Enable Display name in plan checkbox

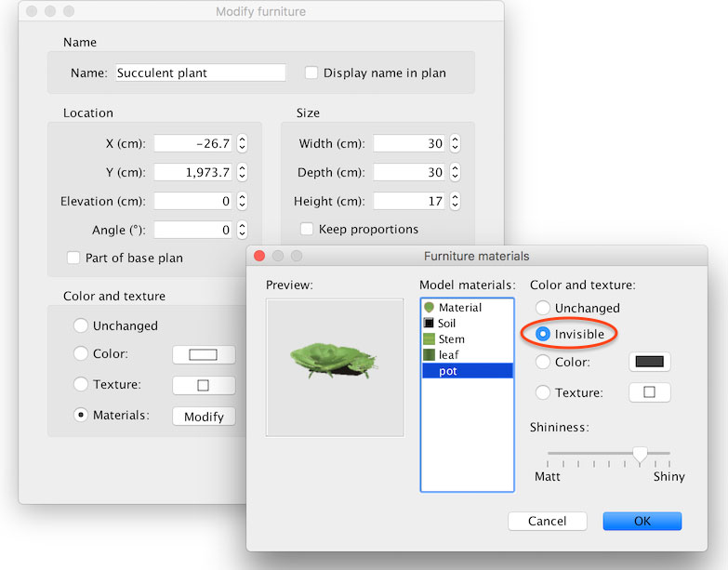coord(312,73)
